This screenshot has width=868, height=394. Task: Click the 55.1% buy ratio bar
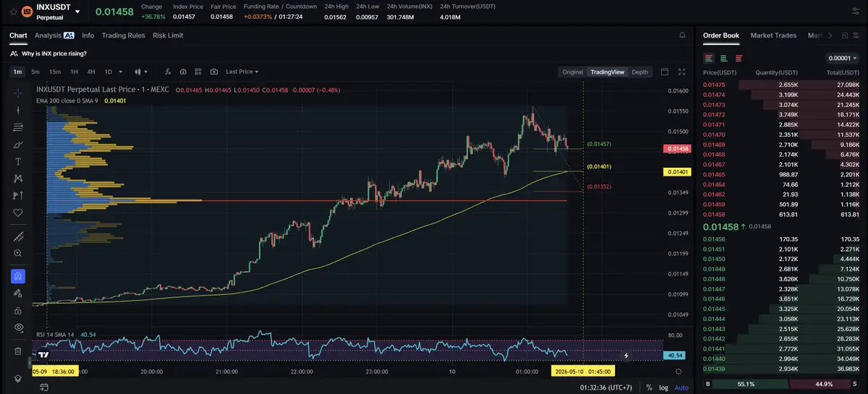coord(747,384)
